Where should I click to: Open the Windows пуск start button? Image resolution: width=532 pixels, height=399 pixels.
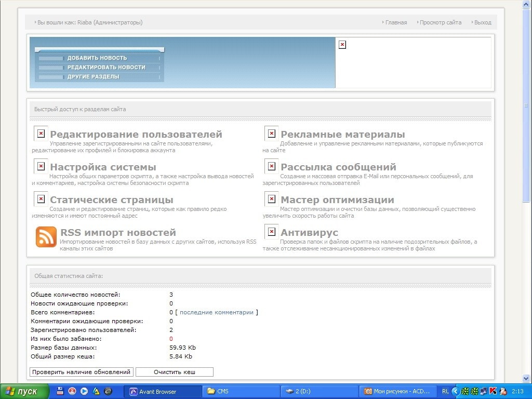[24, 392]
